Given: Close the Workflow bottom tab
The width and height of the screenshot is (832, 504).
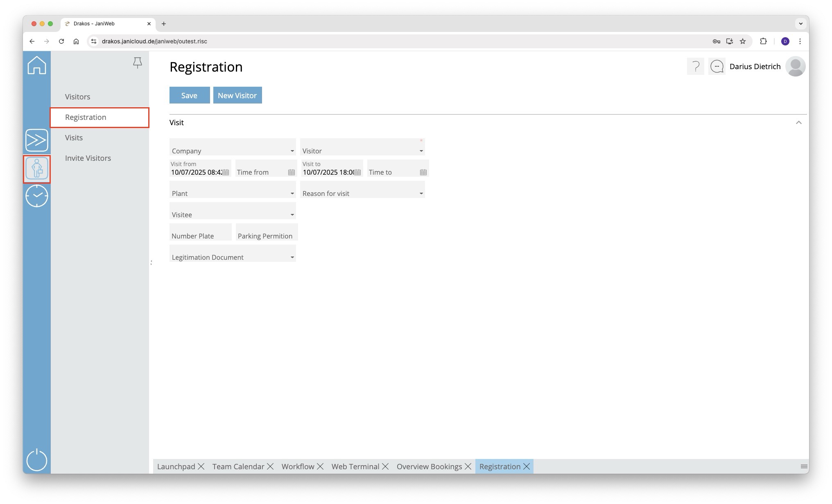Looking at the screenshot, I should click(x=320, y=466).
